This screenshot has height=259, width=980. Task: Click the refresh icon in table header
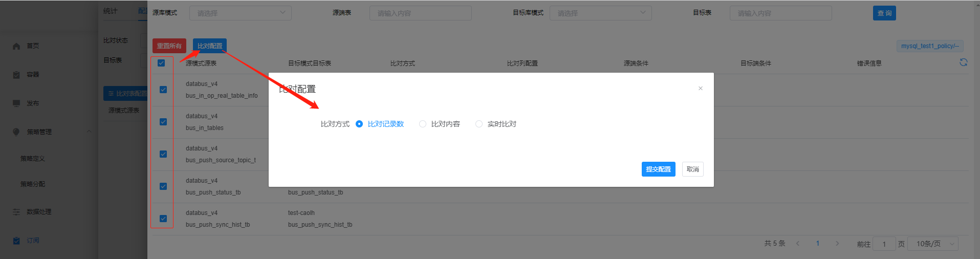pyautogui.click(x=963, y=62)
